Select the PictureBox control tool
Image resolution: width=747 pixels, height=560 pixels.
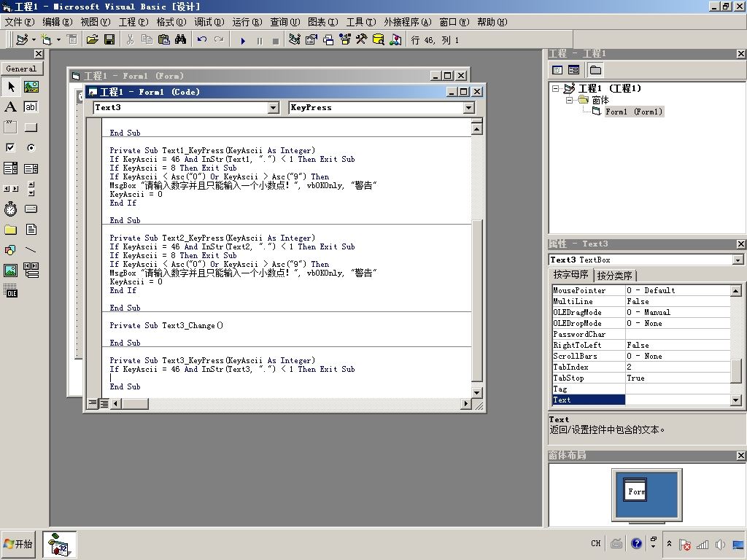coord(31,87)
